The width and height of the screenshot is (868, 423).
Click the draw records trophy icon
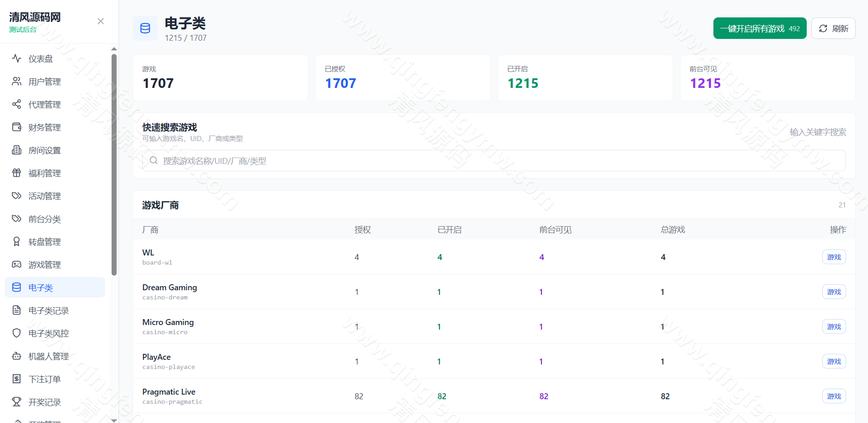[x=16, y=402]
